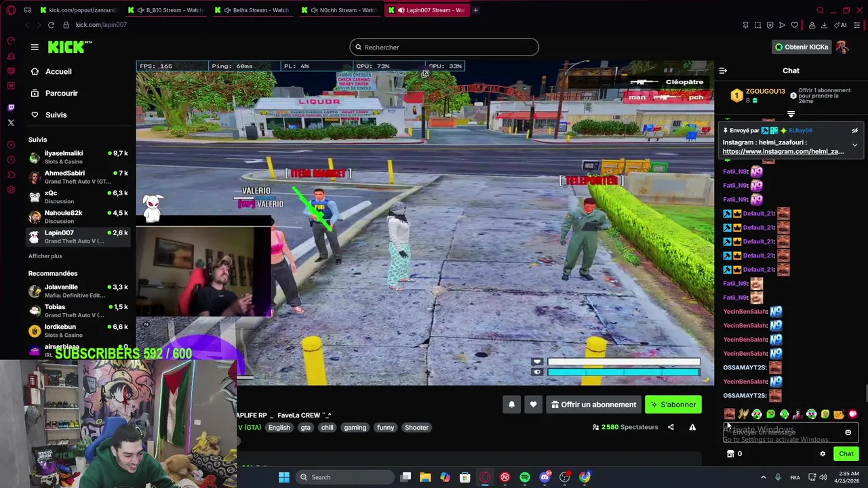Image resolution: width=868 pixels, height=488 pixels.
Task: Show hidden system tray icons
Action: coord(763,477)
